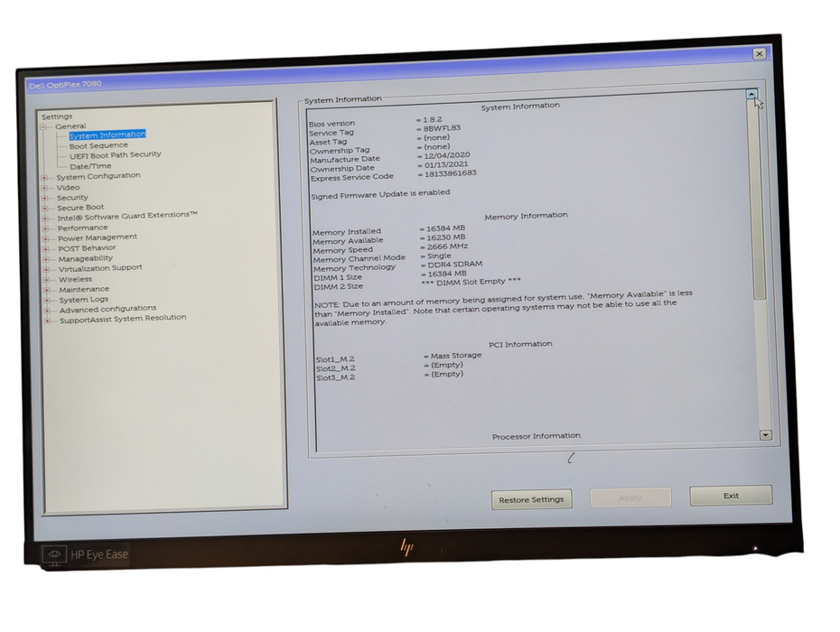840x632 pixels.
Task: Select Manageability label
Action: (86, 258)
